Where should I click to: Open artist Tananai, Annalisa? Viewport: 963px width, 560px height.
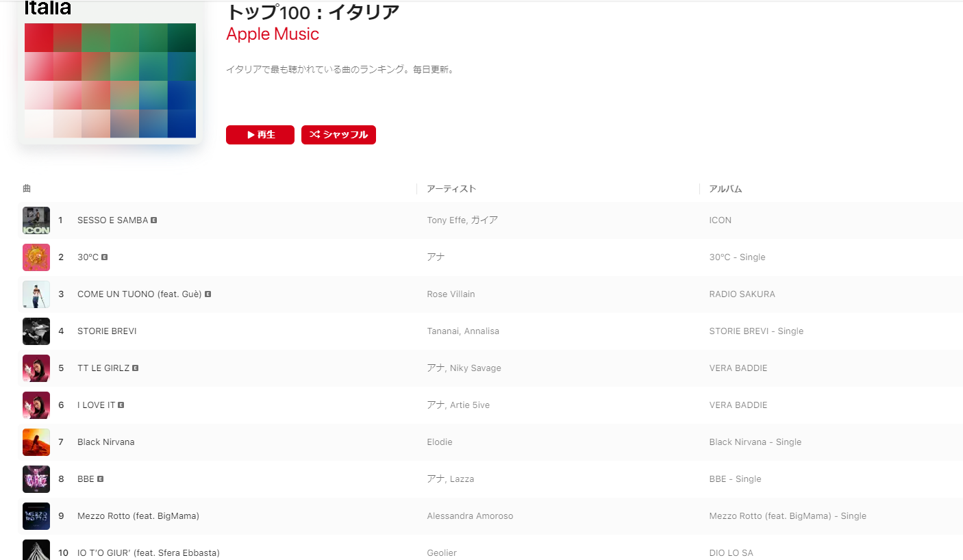(463, 331)
